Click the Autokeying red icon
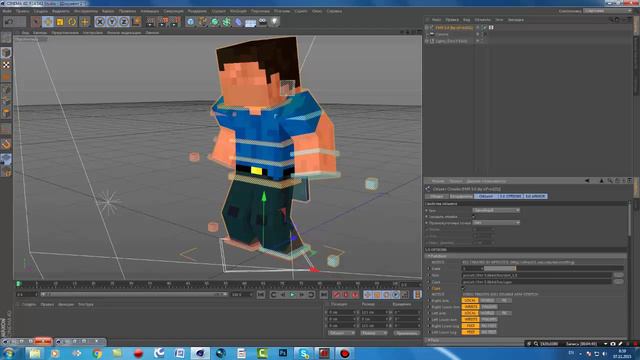The height and width of the screenshot is (360, 640). pyautogui.click(x=346, y=294)
